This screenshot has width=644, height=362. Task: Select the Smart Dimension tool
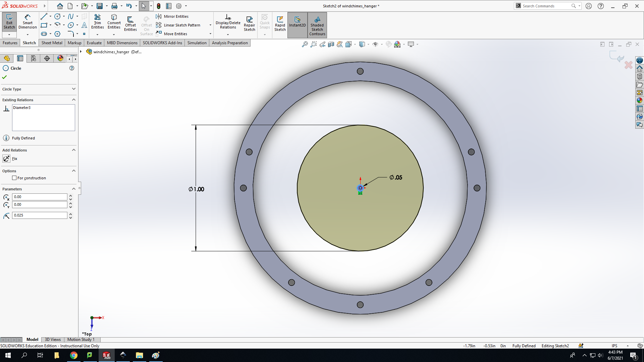tap(28, 22)
